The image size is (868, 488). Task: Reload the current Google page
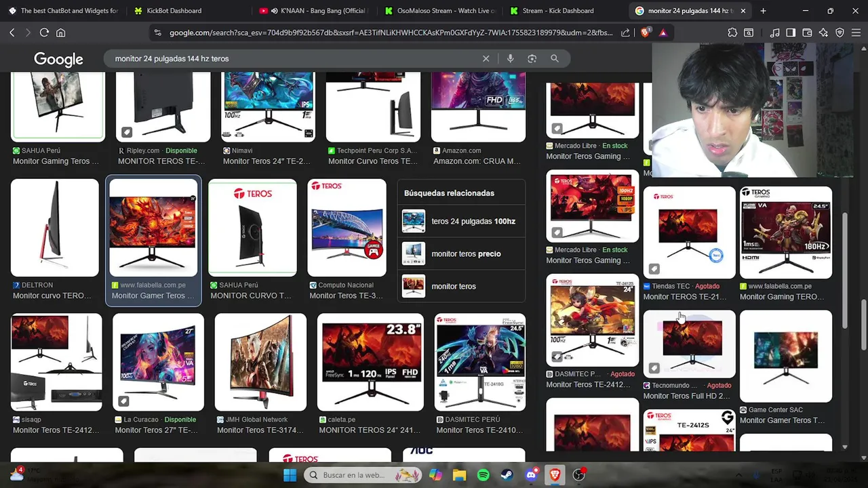tap(44, 33)
